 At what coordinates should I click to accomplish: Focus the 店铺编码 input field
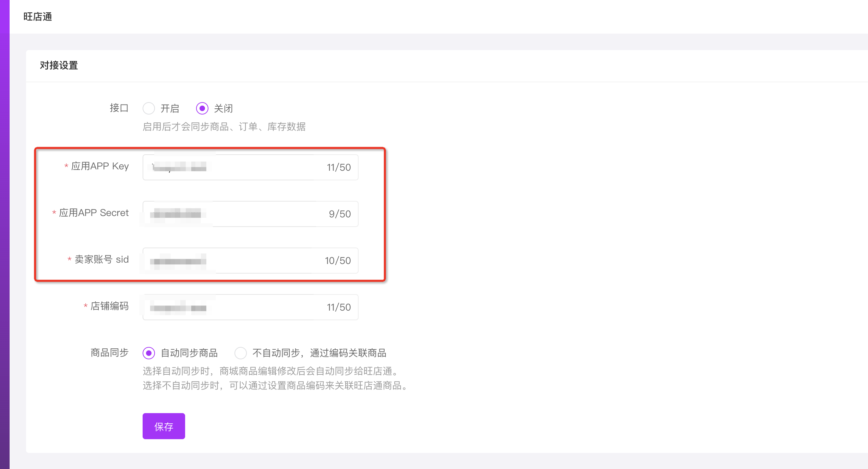[x=251, y=307]
